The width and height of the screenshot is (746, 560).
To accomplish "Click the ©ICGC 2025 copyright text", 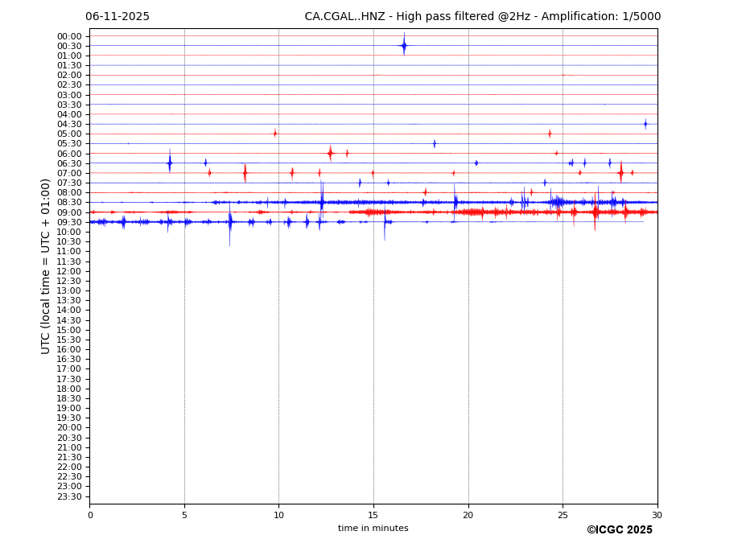I will [x=619, y=530].
